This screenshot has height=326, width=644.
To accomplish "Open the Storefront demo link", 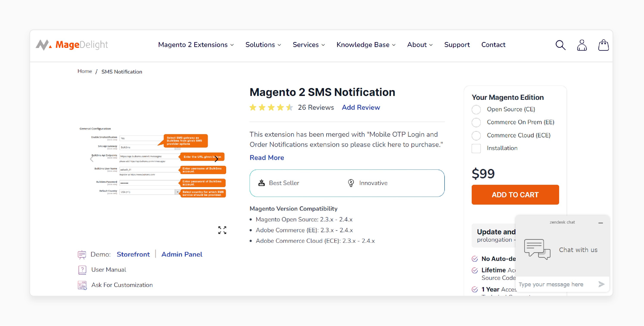I will pyautogui.click(x=133, y=254).
